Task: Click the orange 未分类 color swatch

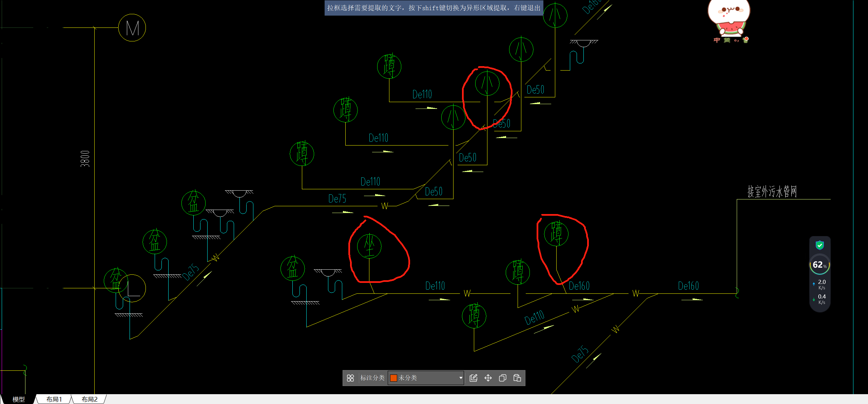Action: click(393, 378)
